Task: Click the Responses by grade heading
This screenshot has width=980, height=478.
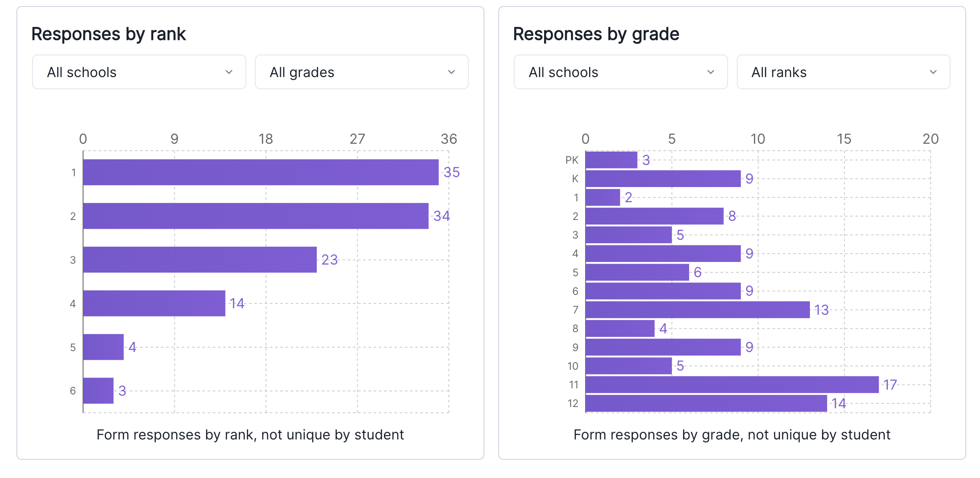Action: [x=596, y=34]
